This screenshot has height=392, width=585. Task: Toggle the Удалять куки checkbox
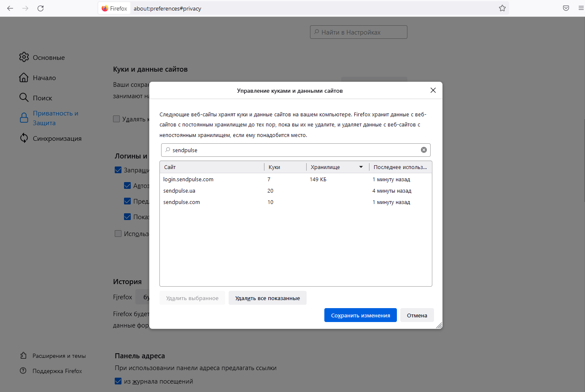point(116,119)
